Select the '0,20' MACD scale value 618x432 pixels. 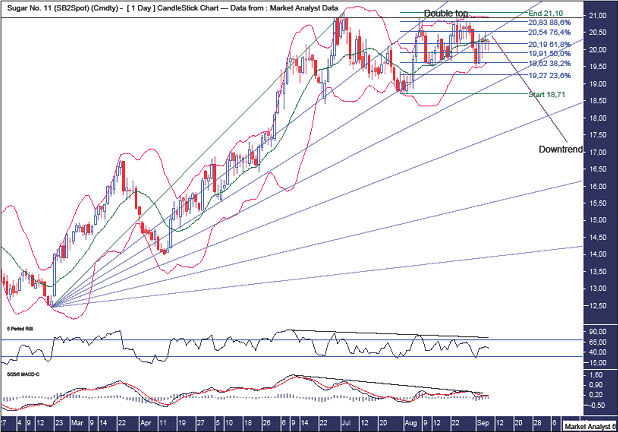(597, 395)
